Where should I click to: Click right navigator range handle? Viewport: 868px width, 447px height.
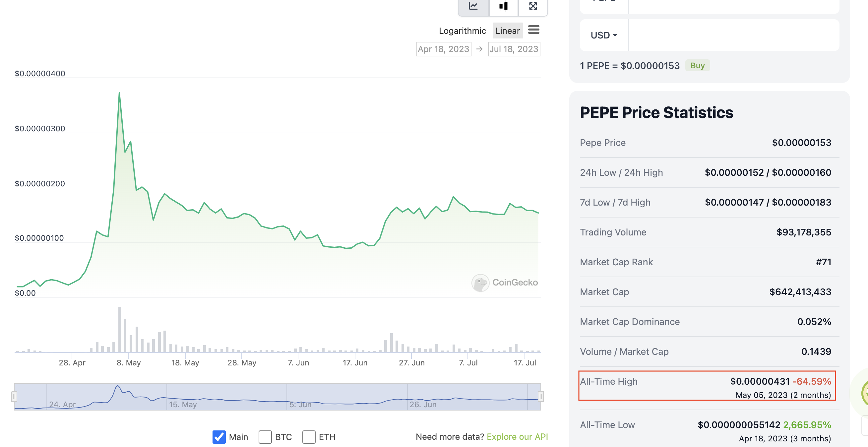(540, 397)
